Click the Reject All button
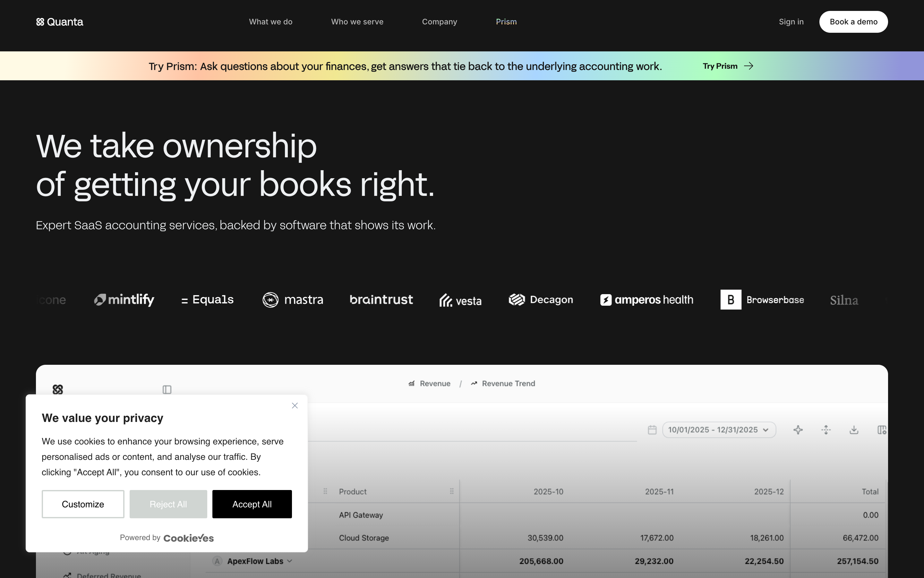This screenshot has height=578, width=924. pyautogui.click(x=168, y=504)
